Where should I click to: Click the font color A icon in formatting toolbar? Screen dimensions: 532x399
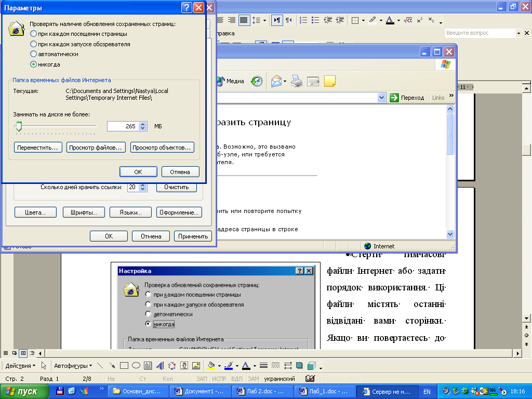pos(390,20)
